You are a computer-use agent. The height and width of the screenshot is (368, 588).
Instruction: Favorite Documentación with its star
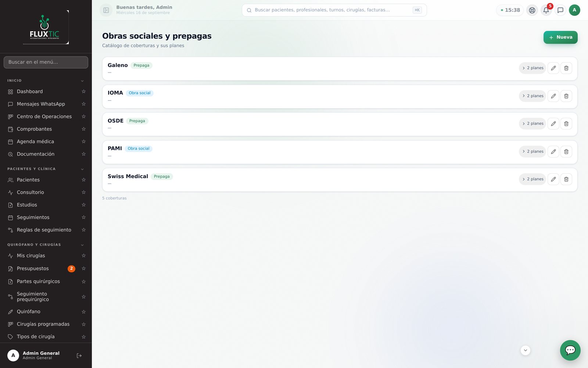tap(83, 154)
